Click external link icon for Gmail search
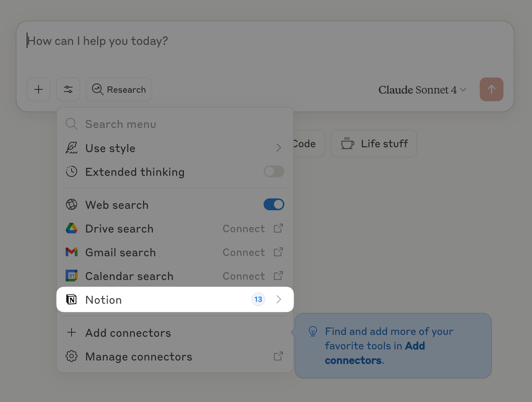Viewport: 532px width, 402px height. coord(278,252)
